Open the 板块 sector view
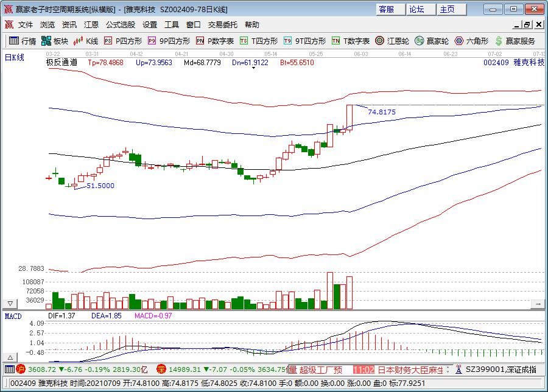 pyautogui.click(x=55, y=41)
